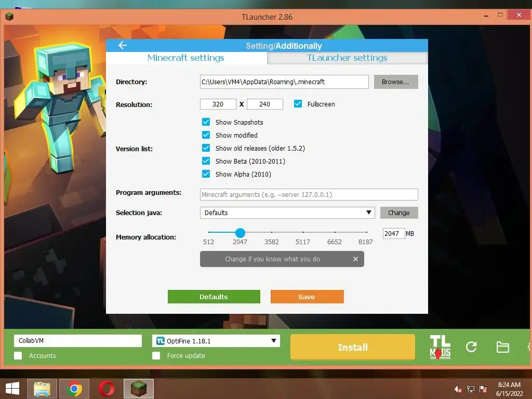The image size is (532, 399).
Task: Click the yellow Install button
Action: click(x=353, y=347)
